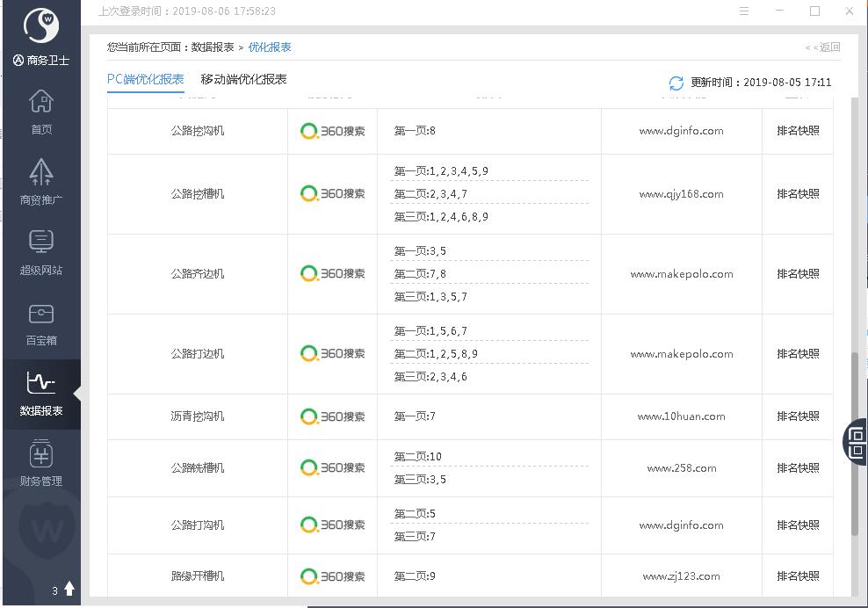Open the floating widget on right edge
The height and width of the screenshot is (608, 868).
point(856,441)
